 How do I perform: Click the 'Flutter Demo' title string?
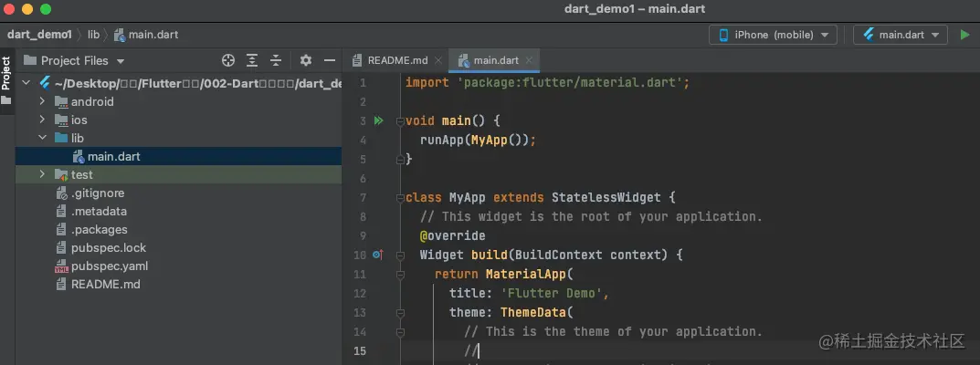552,293
